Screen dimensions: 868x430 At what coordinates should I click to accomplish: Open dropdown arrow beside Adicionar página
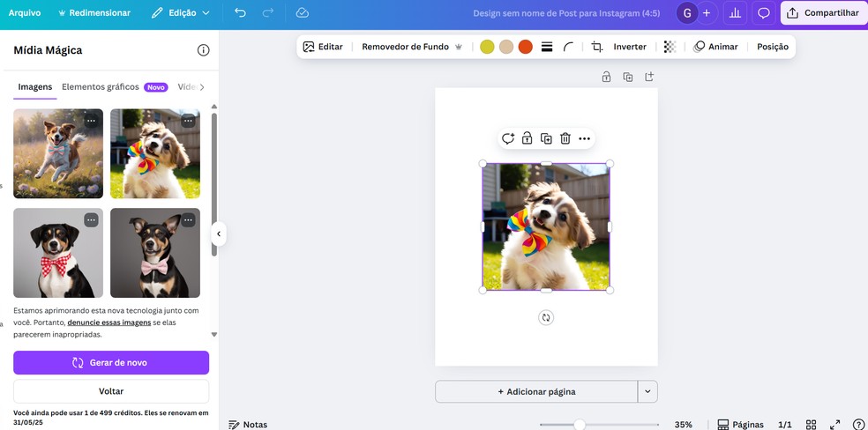tap(647, 391)
